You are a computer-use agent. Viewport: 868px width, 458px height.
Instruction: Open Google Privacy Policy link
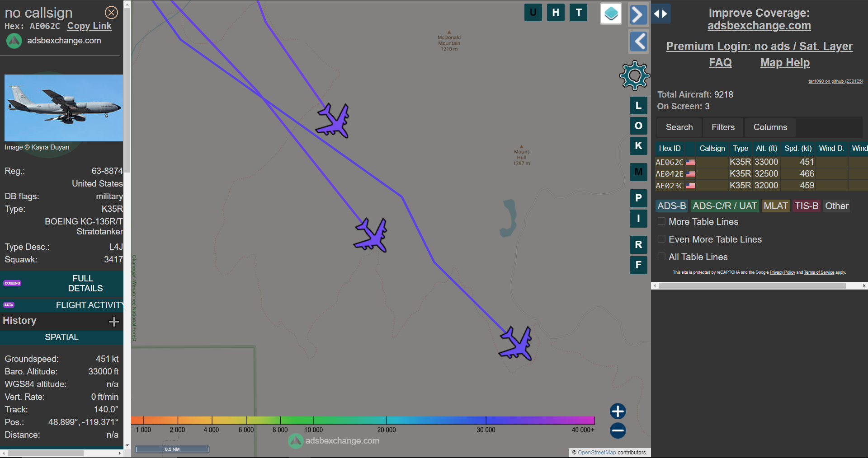[782, 272]
